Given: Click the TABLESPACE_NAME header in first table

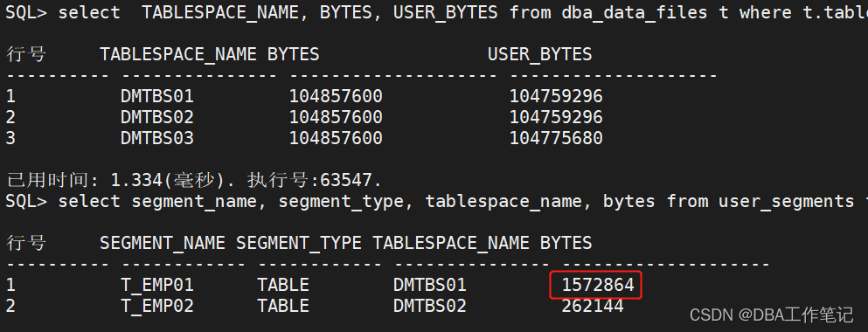Looking at the screenshot, I should pos(178,54).
